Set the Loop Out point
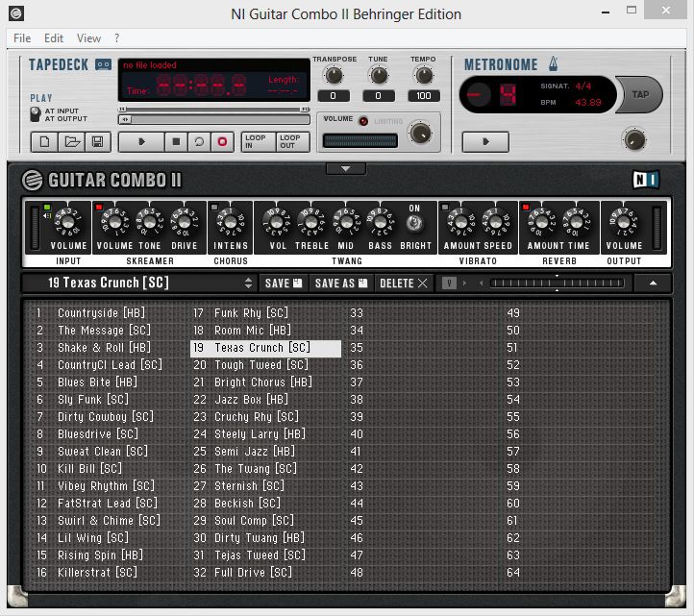Viewport: 694px width, 616px height. coord(292,142)
